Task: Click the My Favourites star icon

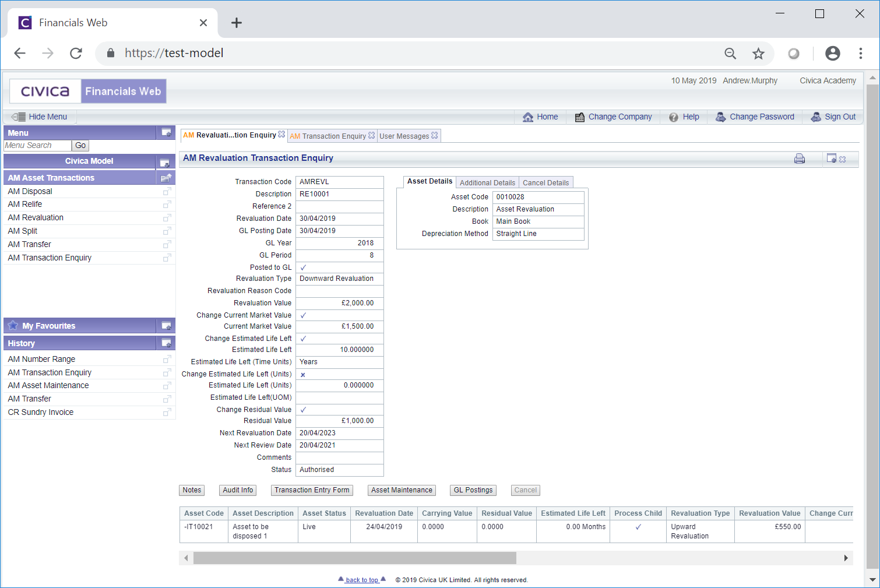Action: tap(13, 325)
